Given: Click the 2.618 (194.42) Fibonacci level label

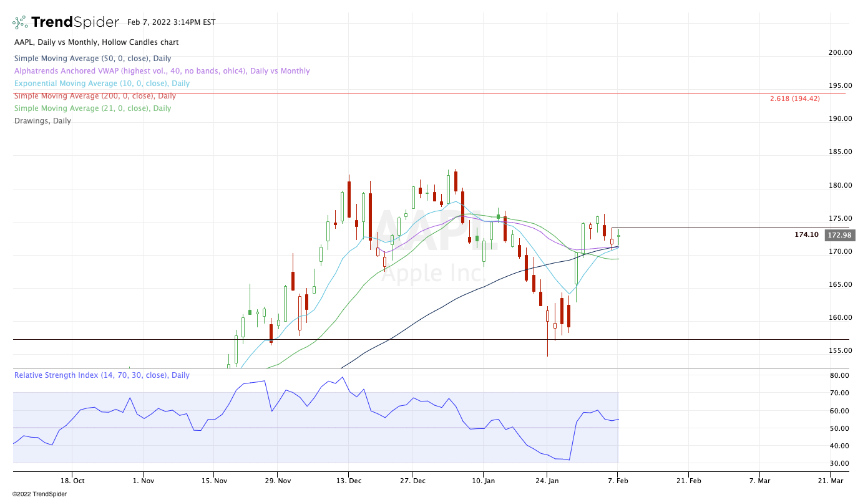Looking at the screenshot, I should click(x=795, y=99).
